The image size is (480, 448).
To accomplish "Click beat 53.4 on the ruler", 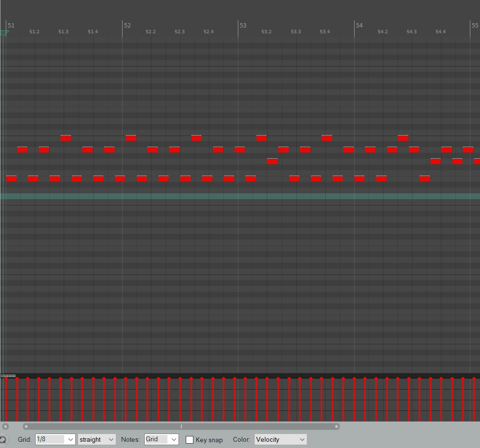I will 325,31.
